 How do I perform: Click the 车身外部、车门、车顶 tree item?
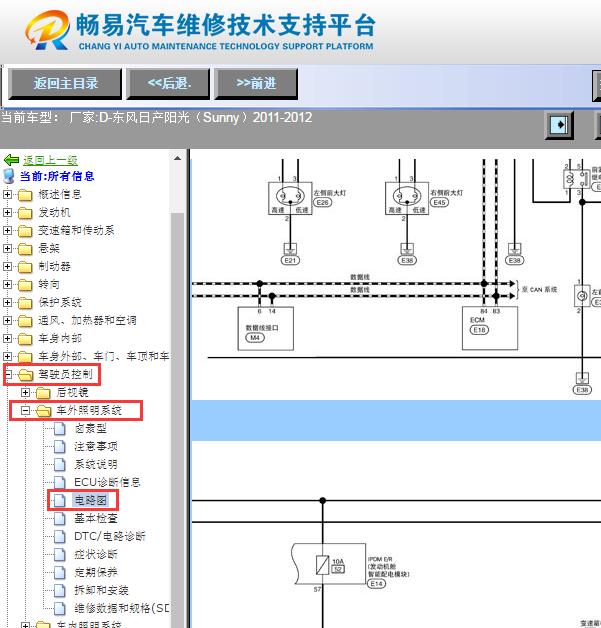coord(104,356)
